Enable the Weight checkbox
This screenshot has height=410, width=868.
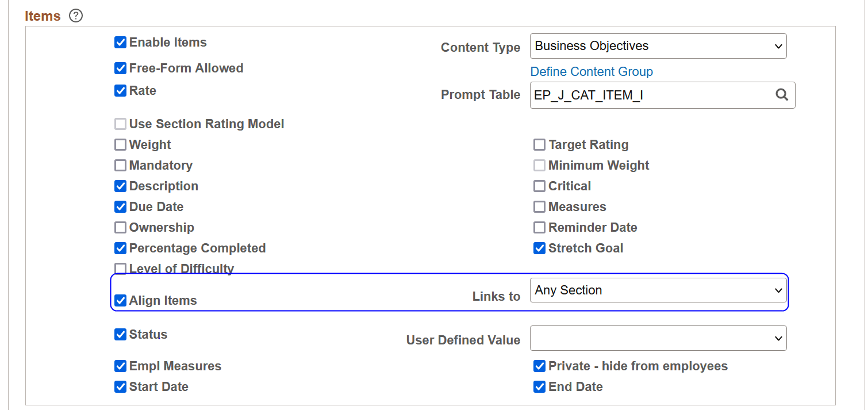point(120,144)
